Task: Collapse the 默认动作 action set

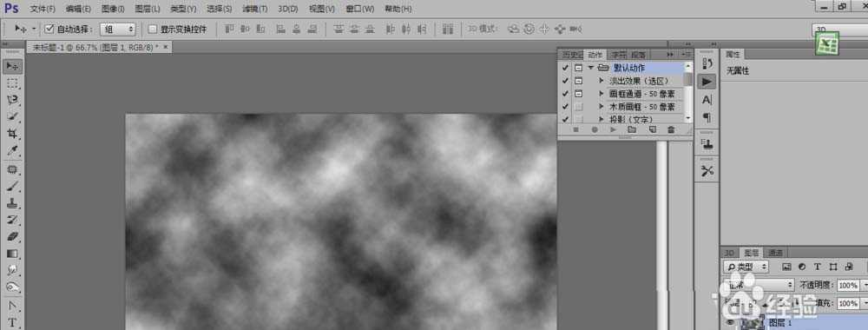Action: pyautogui.click(x=590, y=68)
